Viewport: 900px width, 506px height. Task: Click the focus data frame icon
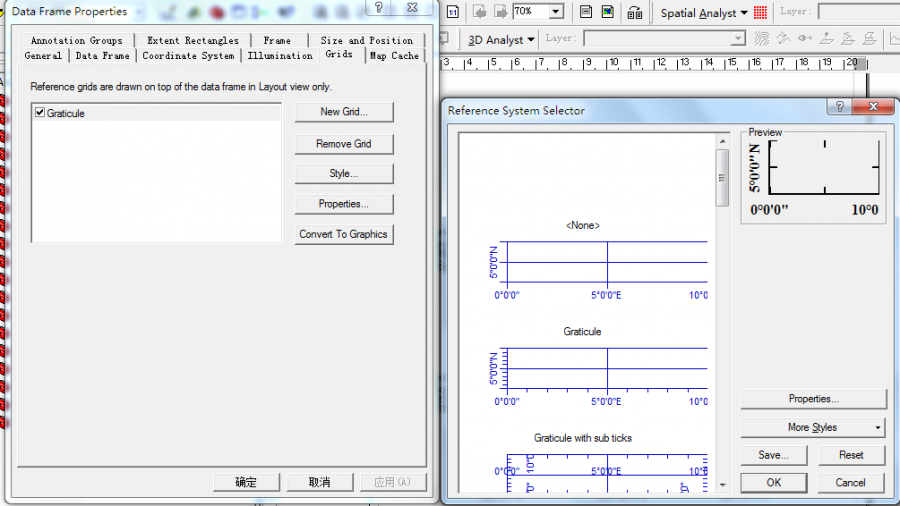(x=608, y=12)
